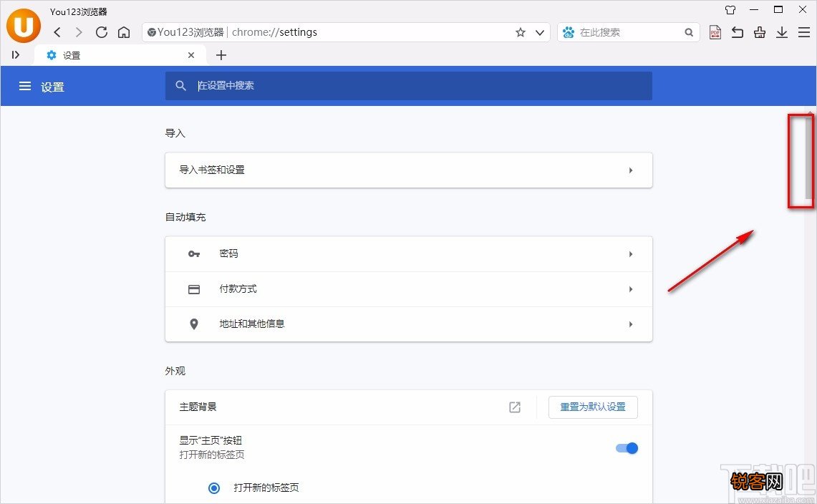Switch to the 设置 tab

(120, 55)
